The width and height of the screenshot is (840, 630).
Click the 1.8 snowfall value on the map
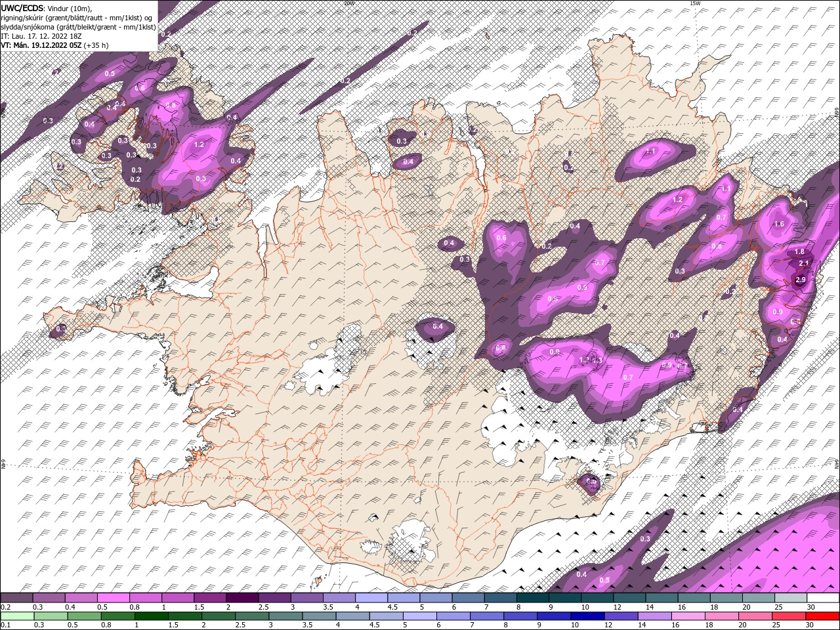[x=799, y=252]
